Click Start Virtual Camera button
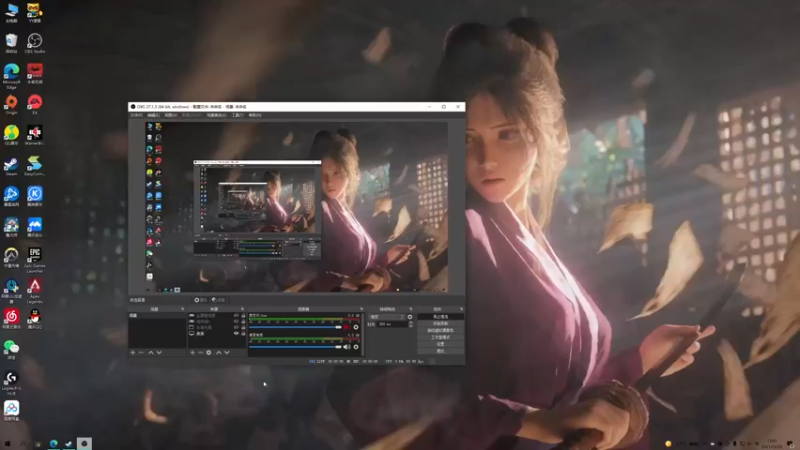This screenshot has width=800, height=450. (440, 331)
